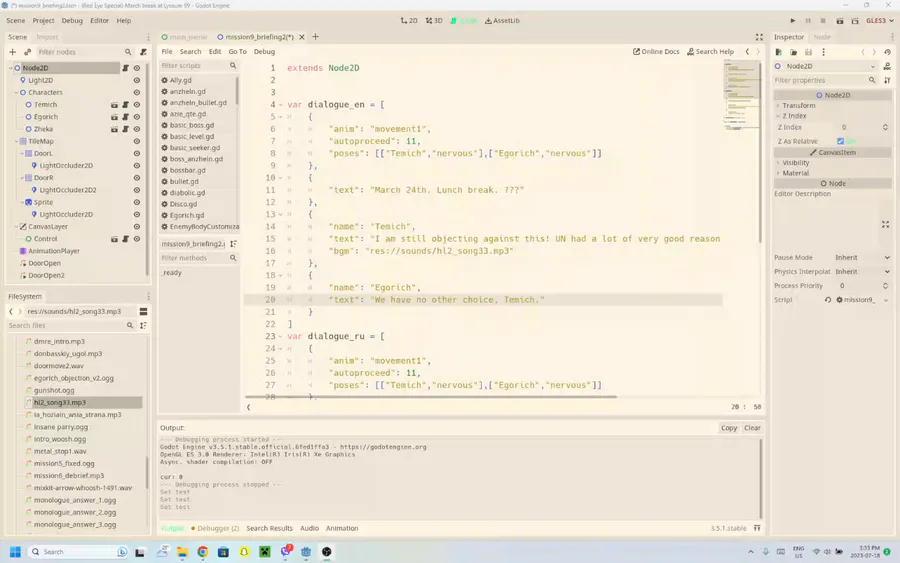Image resolution: width=900 pixels, height=563 pixels.
Task: Play a custom scene
Action: (855, 21)
